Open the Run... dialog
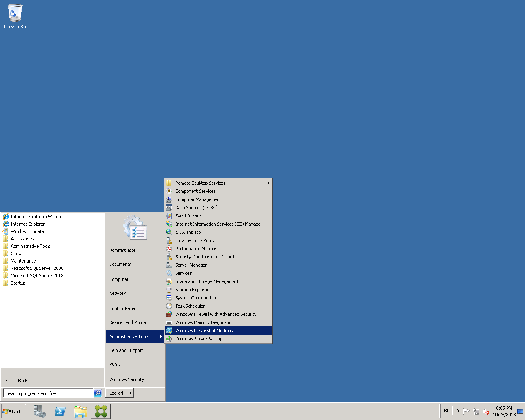Image resolution: width=525 pixels, height=420 pixels. coord(135,364)
